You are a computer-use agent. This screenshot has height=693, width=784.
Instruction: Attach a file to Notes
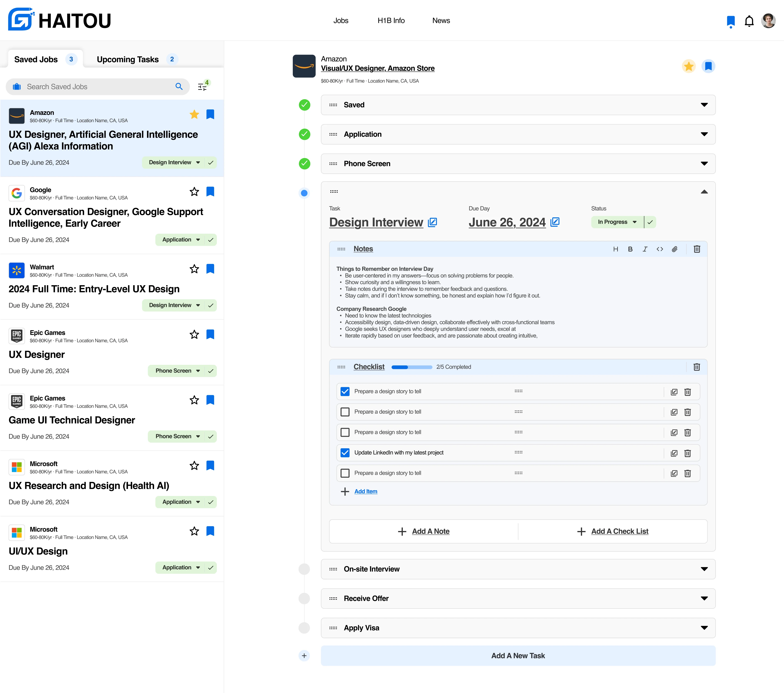(675, 249)
